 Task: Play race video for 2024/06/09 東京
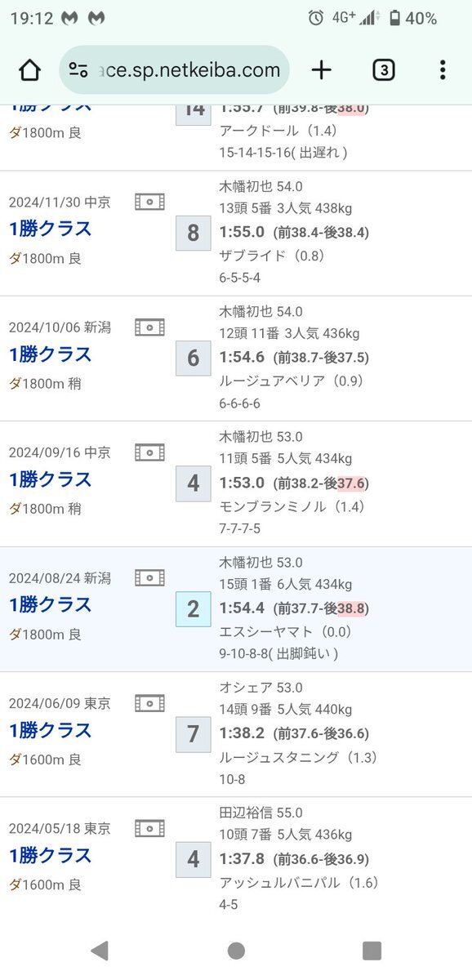coord(150,703)
